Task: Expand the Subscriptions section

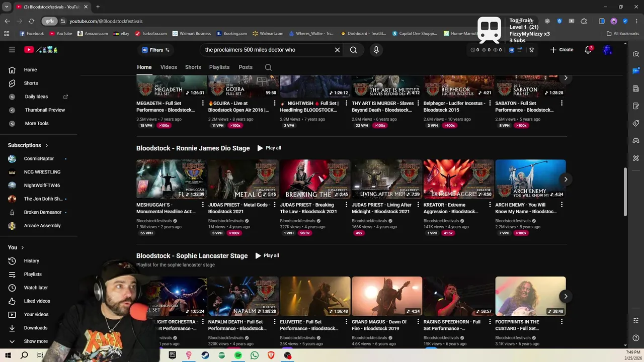Action: tap(28, 145)
